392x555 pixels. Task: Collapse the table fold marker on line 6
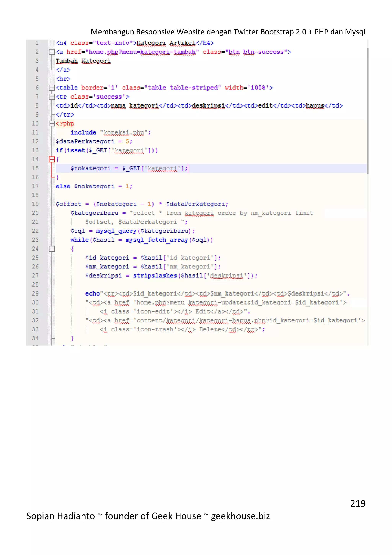[x=52, y=88]
